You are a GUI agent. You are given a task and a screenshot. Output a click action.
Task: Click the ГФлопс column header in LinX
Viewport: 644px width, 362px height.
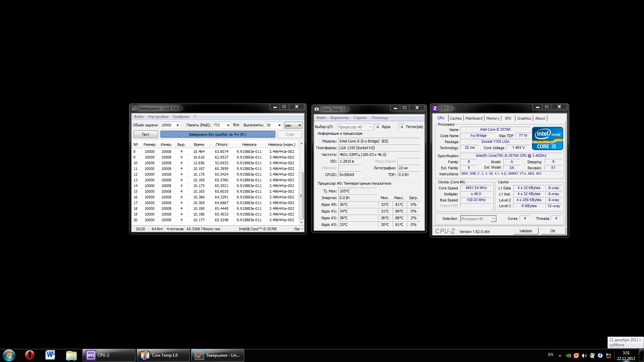222,144
